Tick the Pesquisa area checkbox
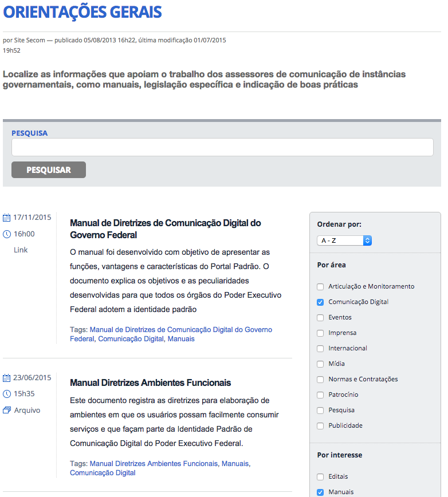Viewport: 448px width, 497px height. click(320, 411)
